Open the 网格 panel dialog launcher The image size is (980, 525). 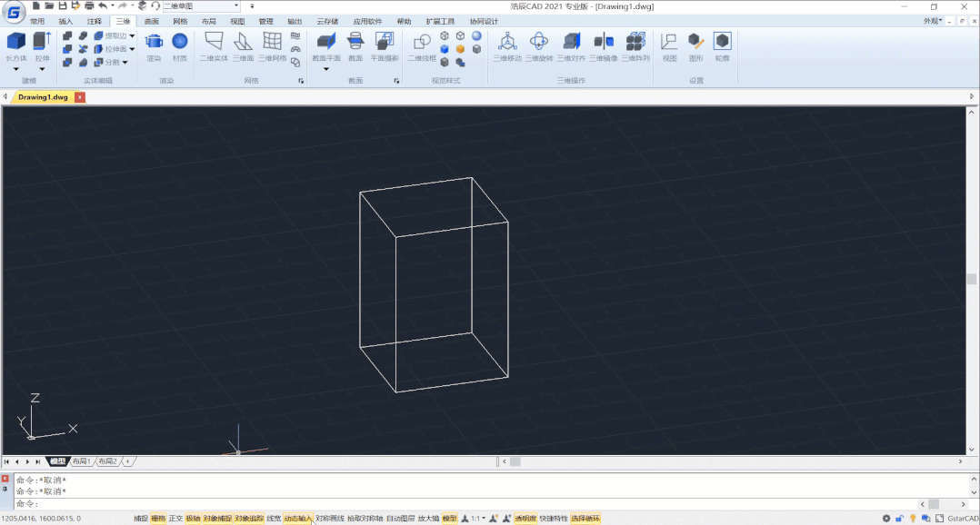point(301,81)
